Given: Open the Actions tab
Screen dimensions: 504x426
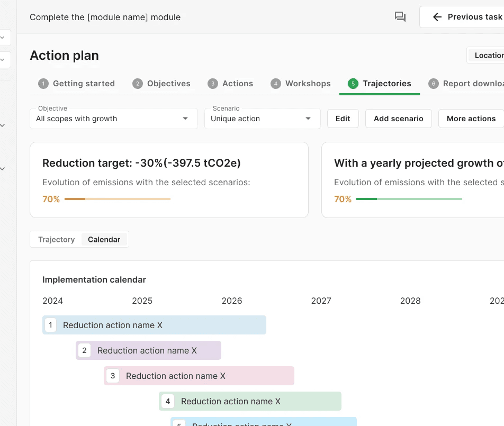Looking at the screenshot, I should tap(237, 84).
